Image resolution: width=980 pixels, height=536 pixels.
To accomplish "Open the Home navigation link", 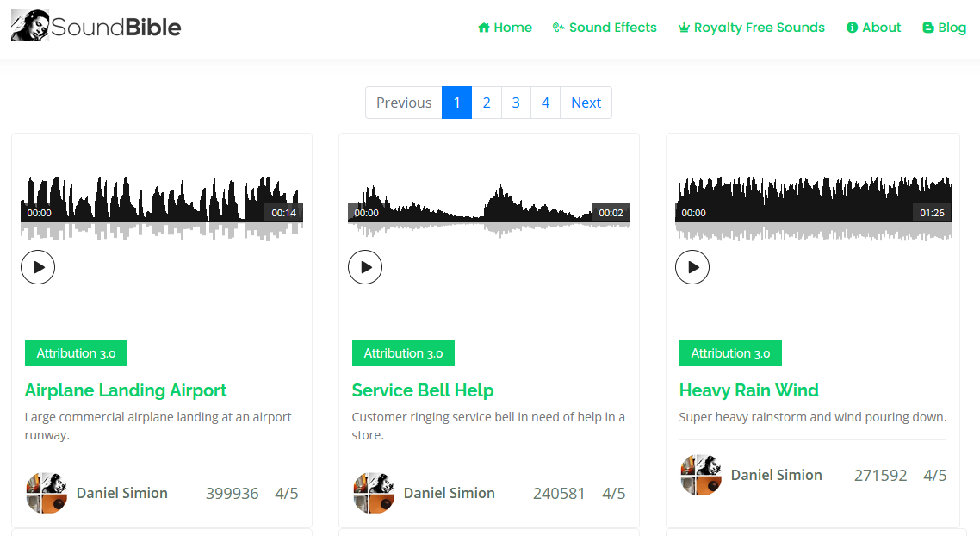I will coord(505,28).
